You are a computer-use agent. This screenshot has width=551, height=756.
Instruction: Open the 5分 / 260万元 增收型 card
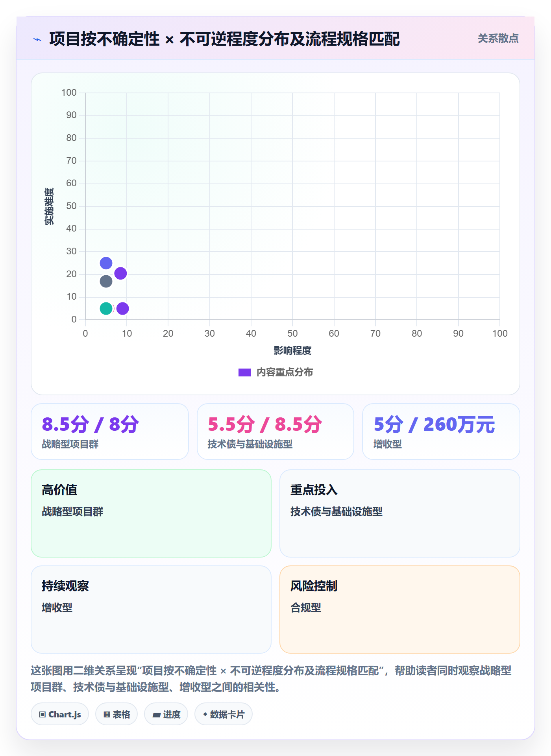coord(441,432)
